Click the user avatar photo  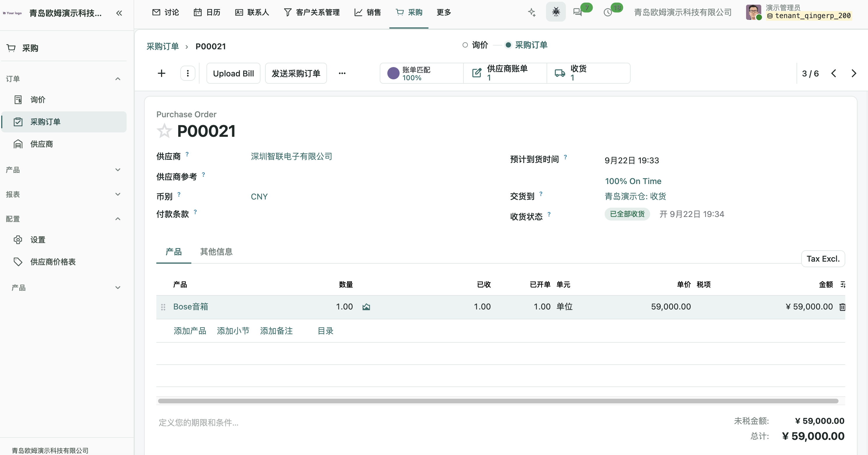click(753, 12)
